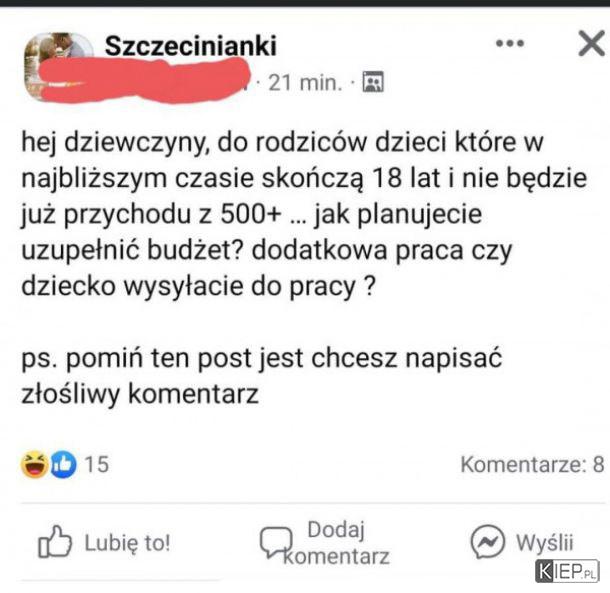Open the three-dot post options menu

pyautogui.click(x=510, y=43)
